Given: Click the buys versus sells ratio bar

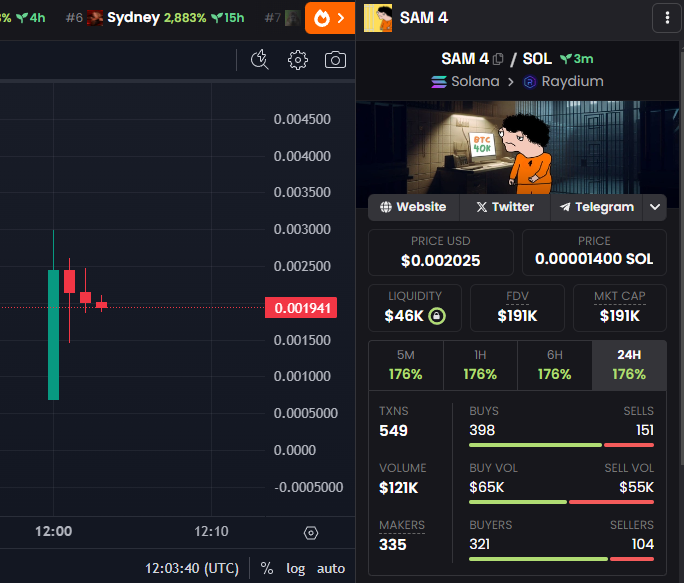Looking at the screenshot, I should pos(561,445).
